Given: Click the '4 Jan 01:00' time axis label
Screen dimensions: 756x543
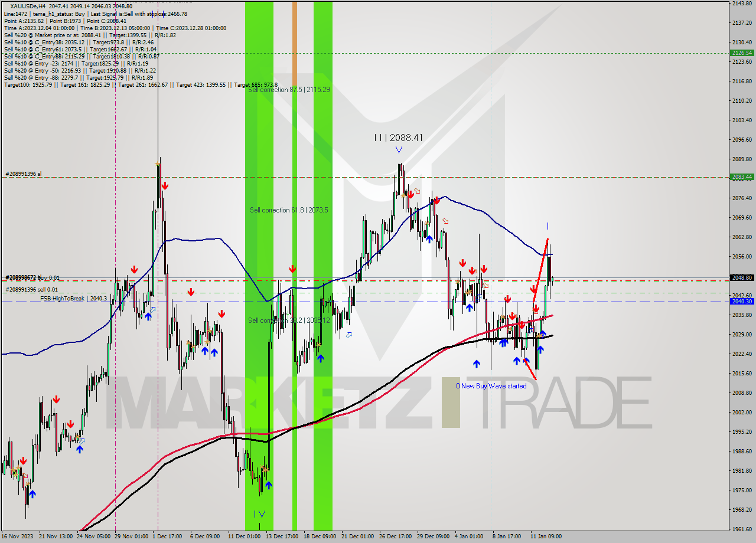Looking at the screenshot, I should [x=470, y=537].
